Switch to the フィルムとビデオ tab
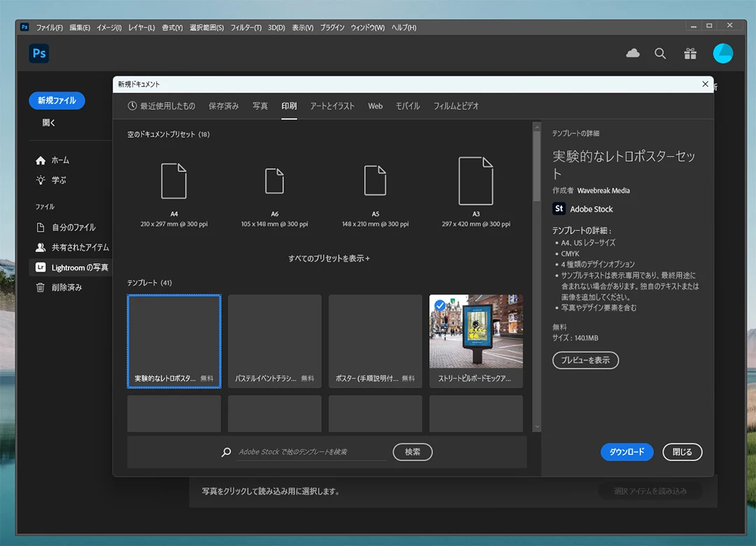Viewport: 756px width, 546px height. tap(456, 106)
